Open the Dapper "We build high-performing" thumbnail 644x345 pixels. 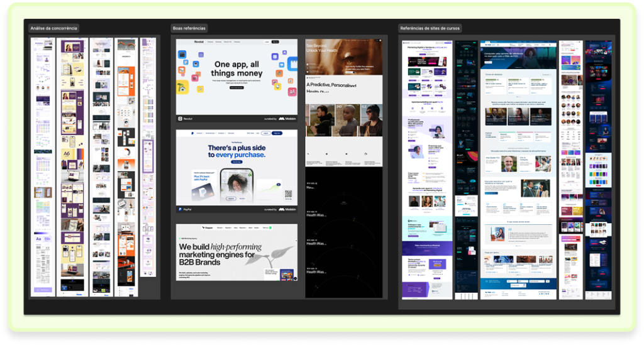point(236,252)
